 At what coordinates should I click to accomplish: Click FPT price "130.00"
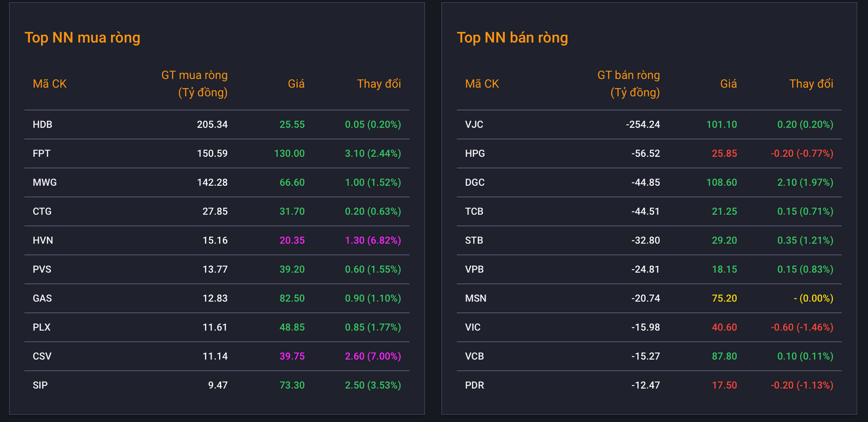pos(289,153)
